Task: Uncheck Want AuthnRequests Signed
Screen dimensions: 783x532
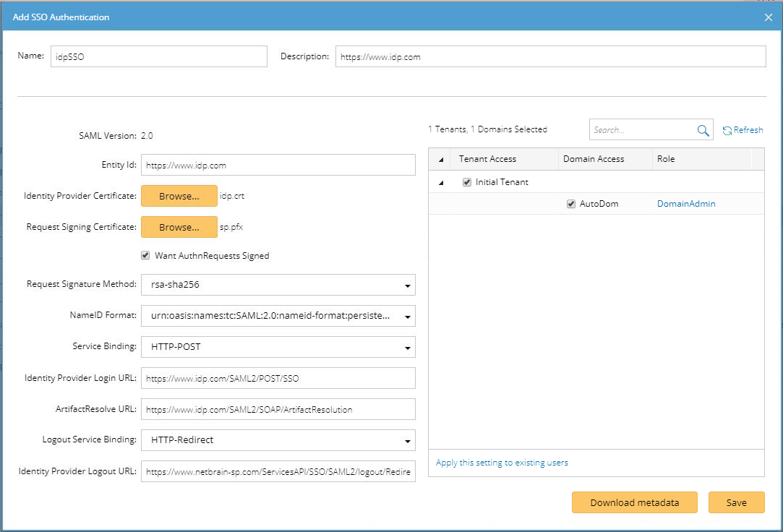Action: (x=145, y=255)
